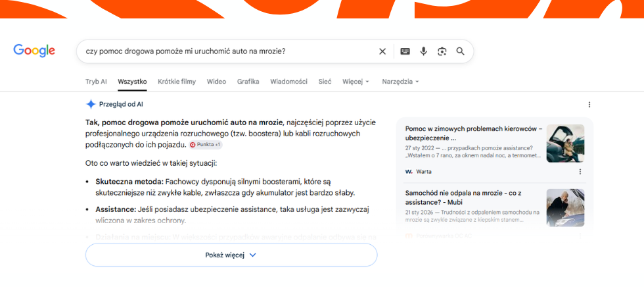Switch to the Tryb AI tab

point(96,82)
